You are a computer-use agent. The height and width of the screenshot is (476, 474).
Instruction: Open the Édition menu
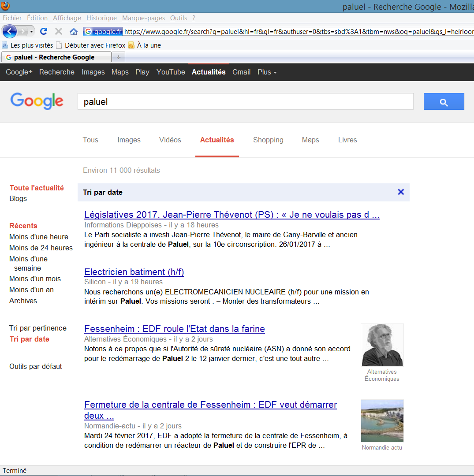coord(37,18)
